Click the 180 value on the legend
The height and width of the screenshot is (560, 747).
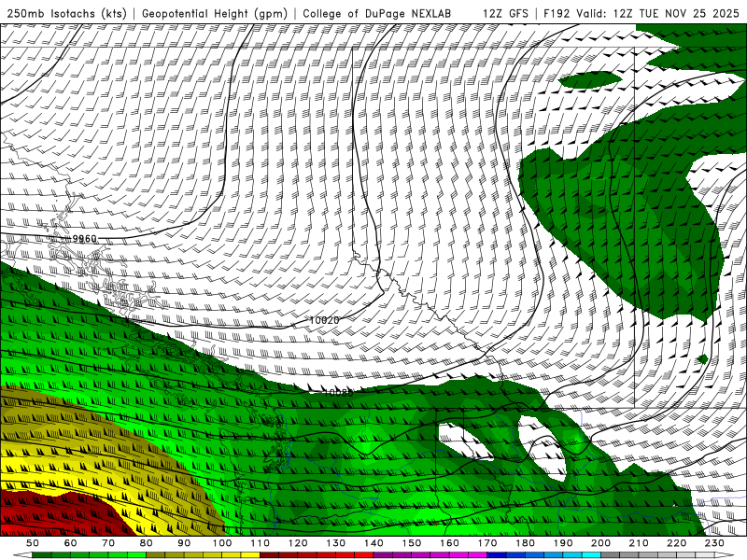tap(525, 543)
